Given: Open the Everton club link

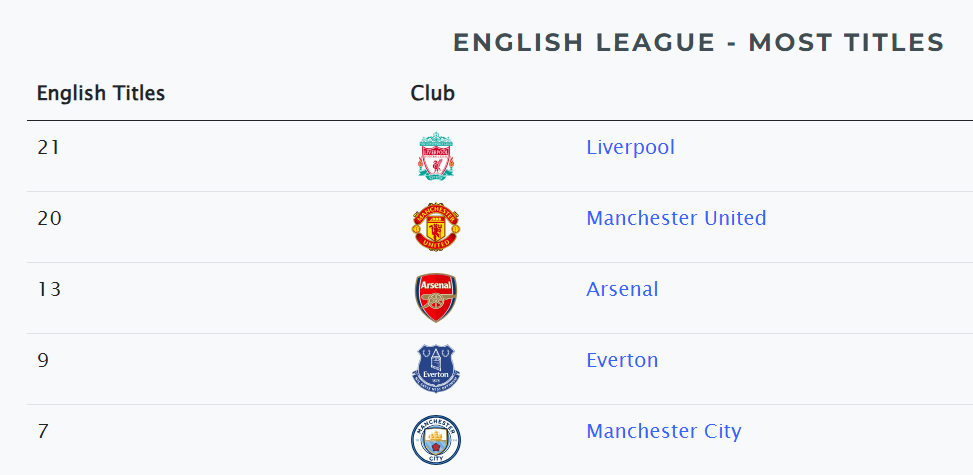Looking at the screenshot, I should (622, 360).
